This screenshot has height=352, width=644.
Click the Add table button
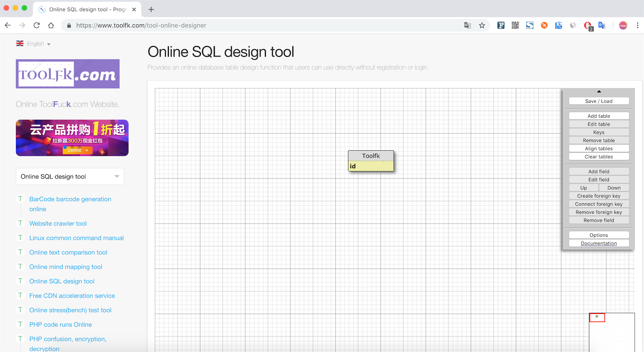[x=599, y=116]
